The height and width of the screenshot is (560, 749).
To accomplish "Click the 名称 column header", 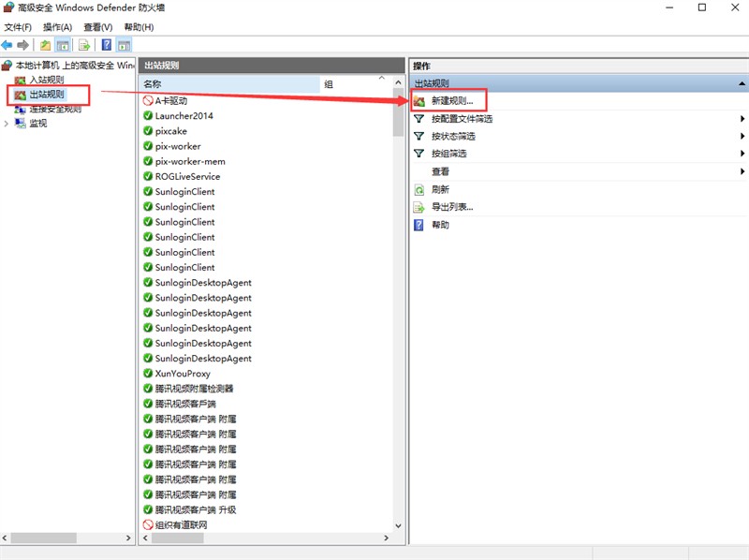I will tap(229, 84).
